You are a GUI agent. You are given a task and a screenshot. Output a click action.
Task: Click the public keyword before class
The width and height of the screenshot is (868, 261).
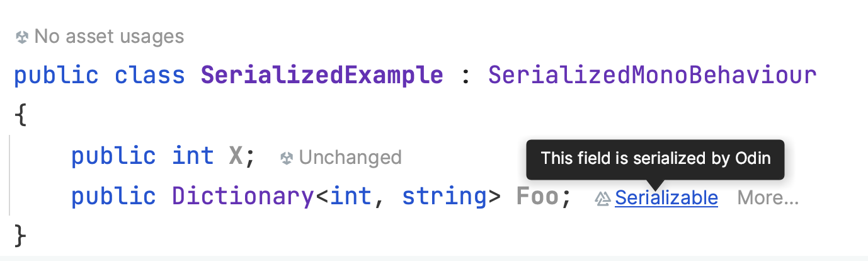(56, 76)
